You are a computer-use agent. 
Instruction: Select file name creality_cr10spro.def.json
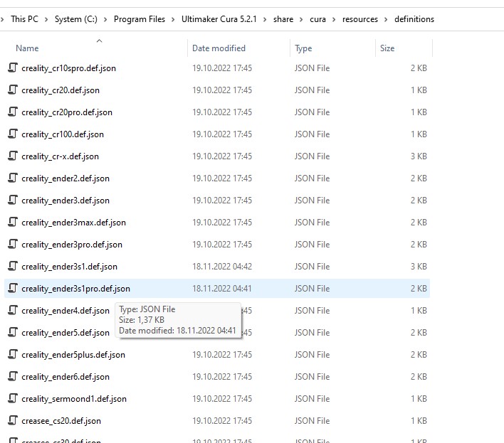point(68,68)
